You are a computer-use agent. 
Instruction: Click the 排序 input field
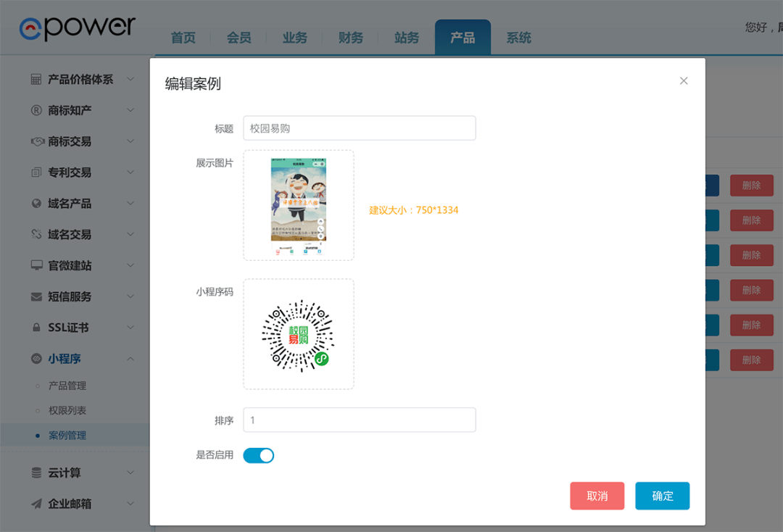pos(360,420)
